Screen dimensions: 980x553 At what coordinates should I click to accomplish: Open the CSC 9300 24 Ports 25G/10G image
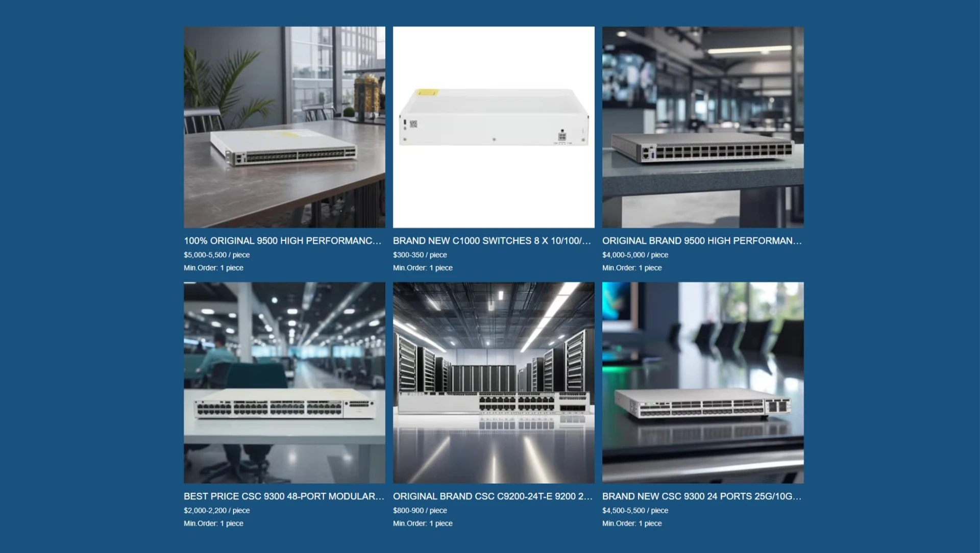(x=703, y=383)
